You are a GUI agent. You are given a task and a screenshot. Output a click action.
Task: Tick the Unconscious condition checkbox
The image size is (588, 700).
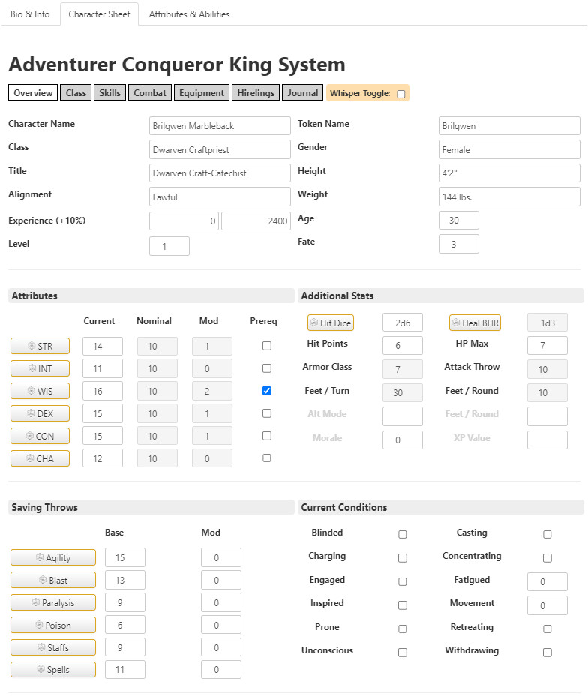coord(403,653)
